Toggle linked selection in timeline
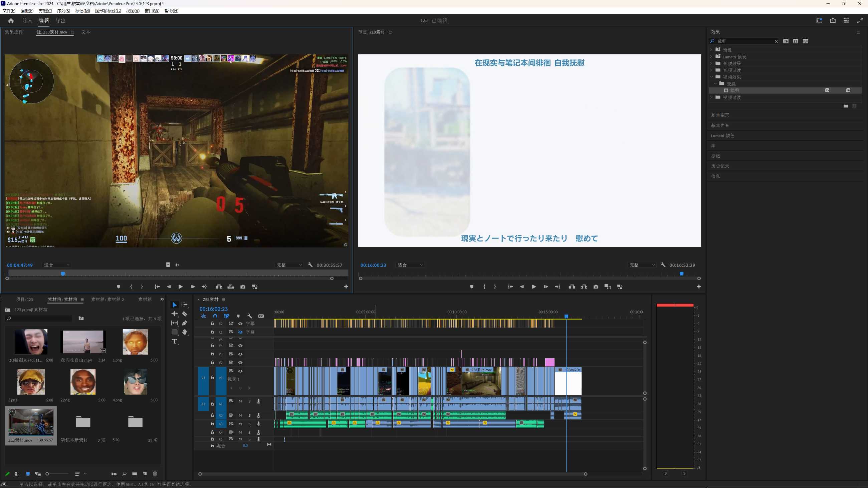This screenshot has height=488, width=868. [226, 316]
